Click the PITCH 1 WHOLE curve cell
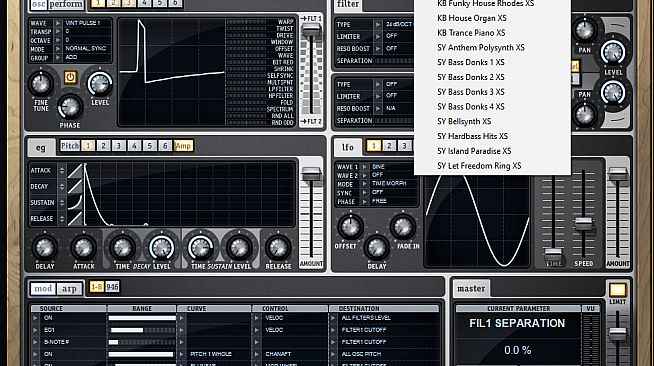Screen dimensions: 654x366 point(219,354)
